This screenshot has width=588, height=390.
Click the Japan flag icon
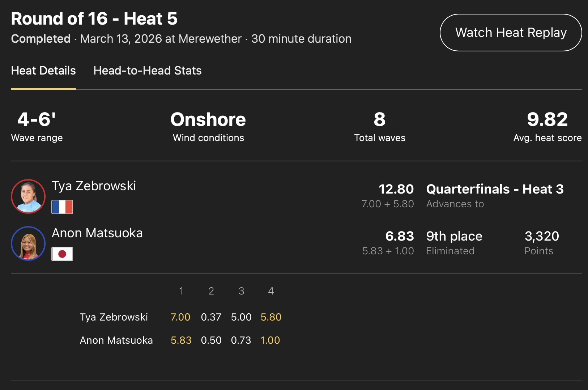click(62, 254)
